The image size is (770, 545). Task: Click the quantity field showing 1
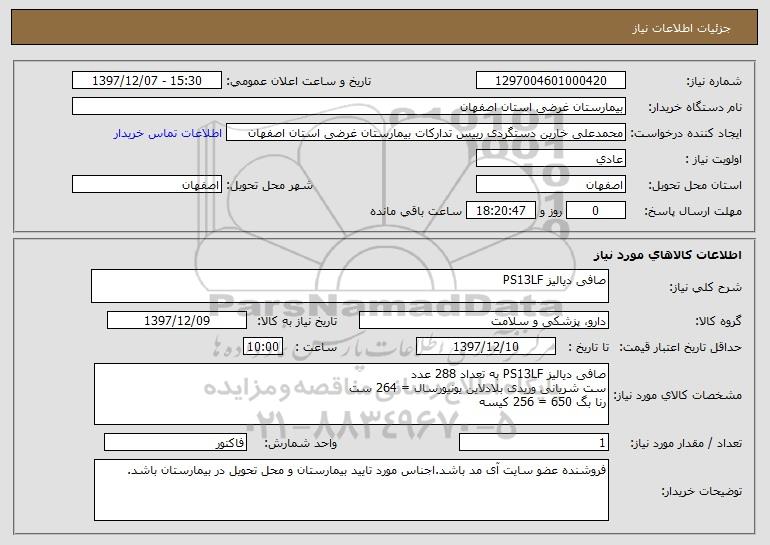pyautogui.click(x=534, y=443)
